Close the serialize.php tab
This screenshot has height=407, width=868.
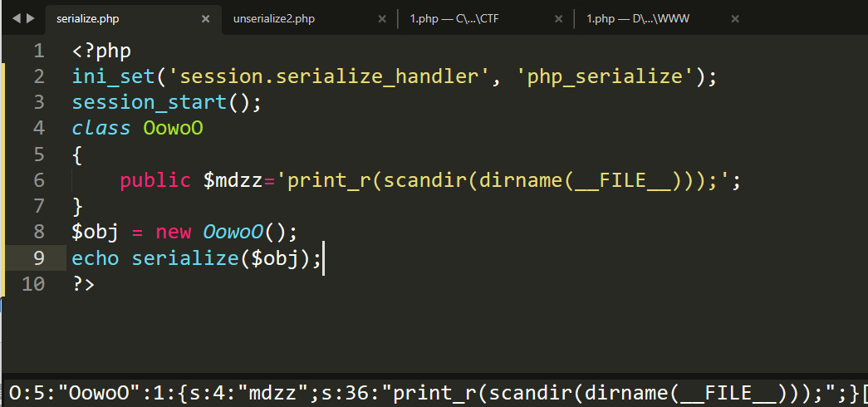coord(205,19)
